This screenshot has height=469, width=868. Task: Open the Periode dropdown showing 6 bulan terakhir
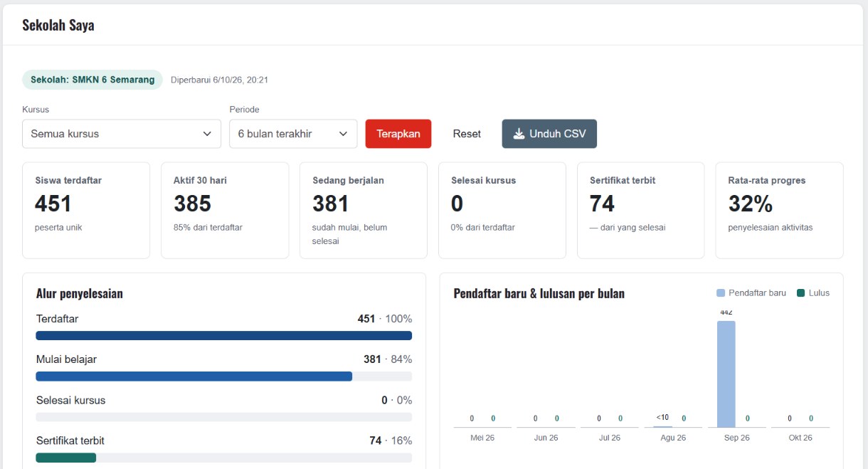pyautogui.click(x=293, y=134)
